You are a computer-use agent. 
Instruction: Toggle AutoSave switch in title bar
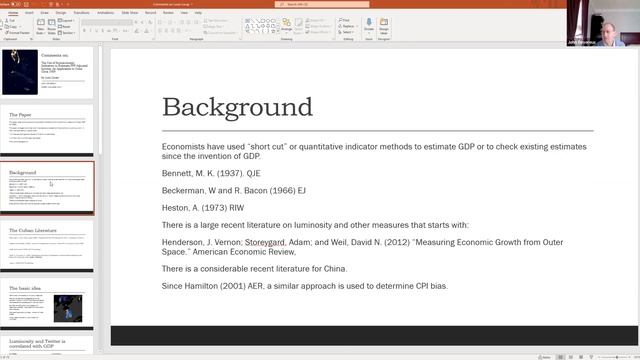coord(16,4)
